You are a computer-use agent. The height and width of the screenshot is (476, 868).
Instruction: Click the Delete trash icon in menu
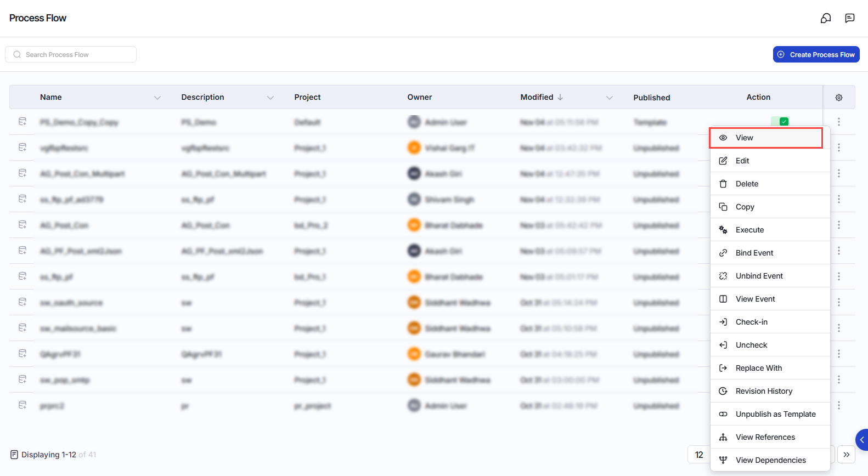point(723,184)
